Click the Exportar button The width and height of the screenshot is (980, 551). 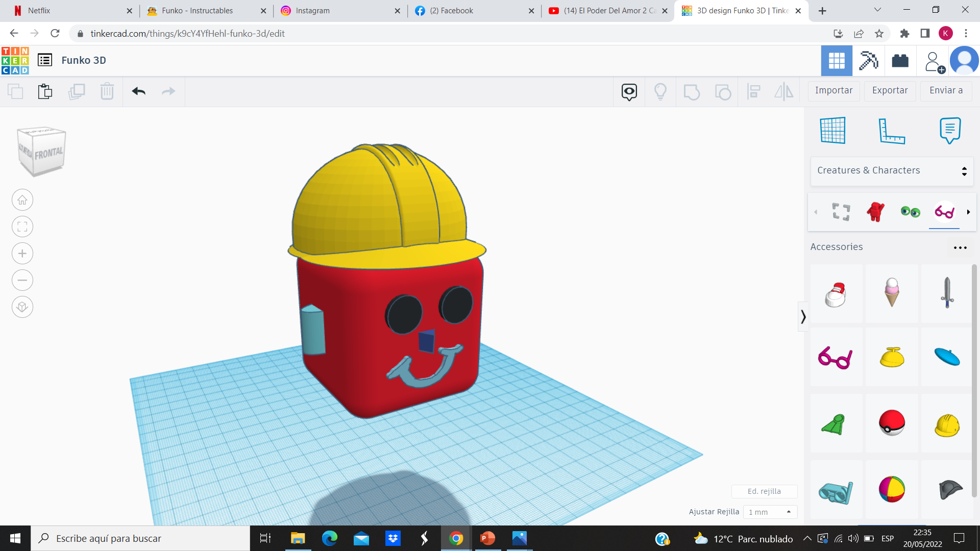click(x=890, y=91)
